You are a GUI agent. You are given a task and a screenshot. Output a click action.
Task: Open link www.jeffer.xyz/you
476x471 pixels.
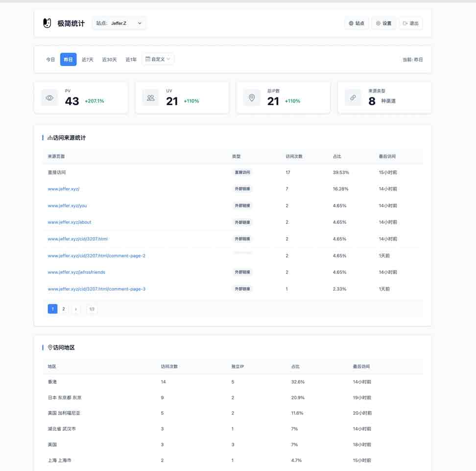[67, 206]
